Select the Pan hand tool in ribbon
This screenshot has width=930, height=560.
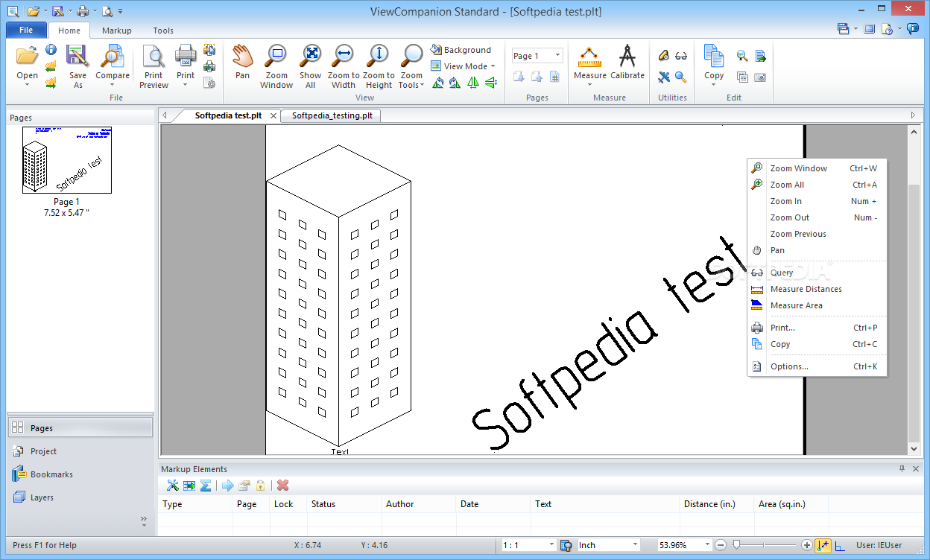coord(242,61)
